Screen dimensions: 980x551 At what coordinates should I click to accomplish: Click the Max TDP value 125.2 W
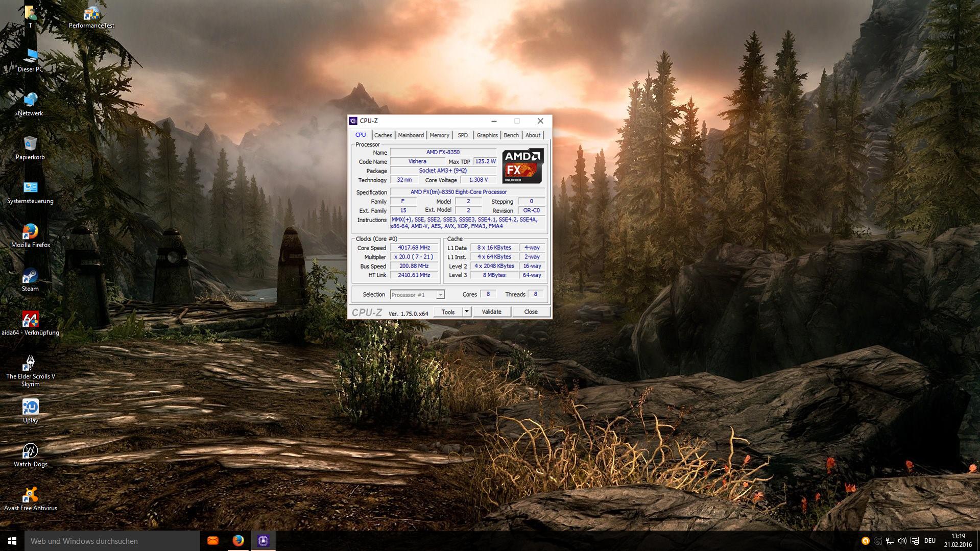click(485, 161)
